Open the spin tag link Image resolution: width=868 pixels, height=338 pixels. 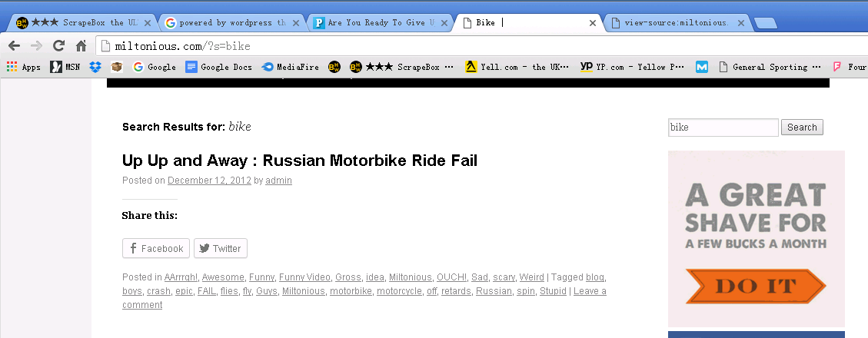point(526,291)
